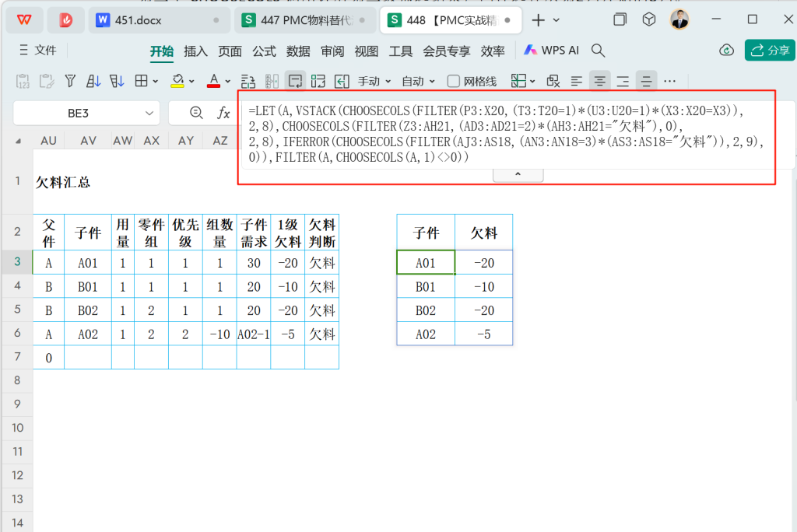
Task: Expand the borders dropdown arrow
Action: click(156, 82)
